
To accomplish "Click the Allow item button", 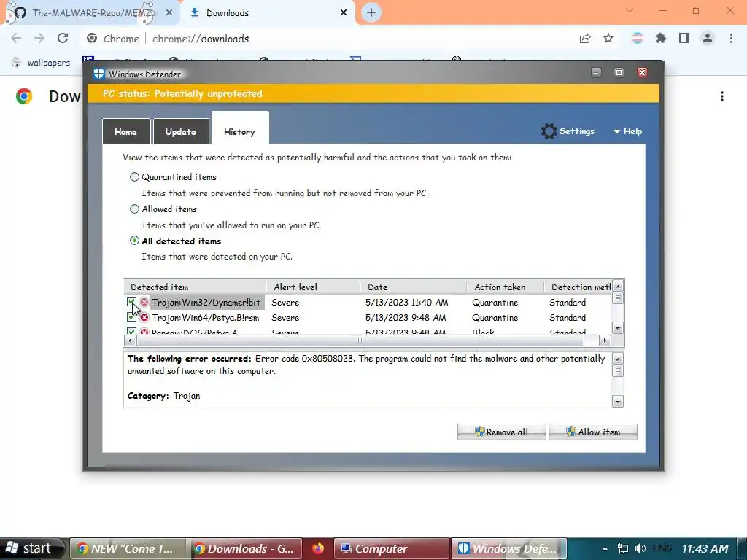I will pos(593,432).
